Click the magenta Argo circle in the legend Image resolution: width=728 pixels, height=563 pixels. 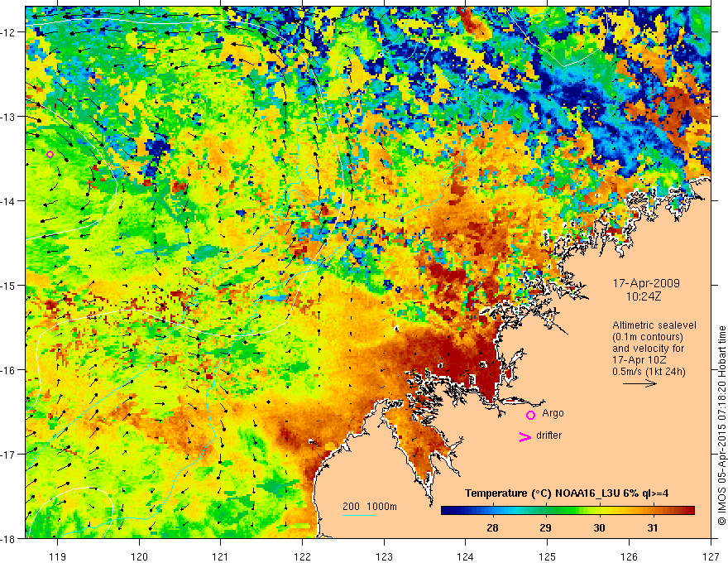tap(530, 415)
